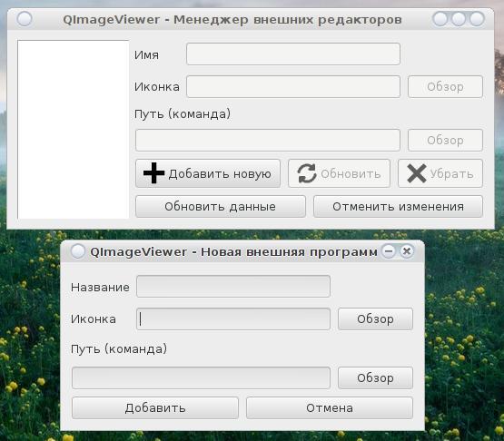
Task: Open the window menu circle of Новая внешняя программа
Action: [x=77, y=250]
